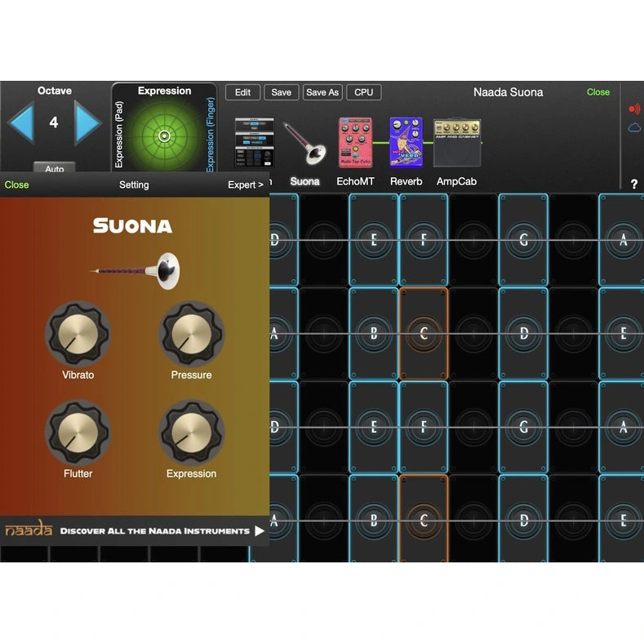Click the SUONA heading in the panel
Image resolution: width=644 pixels, height=644 pixels.
point(133,226)
